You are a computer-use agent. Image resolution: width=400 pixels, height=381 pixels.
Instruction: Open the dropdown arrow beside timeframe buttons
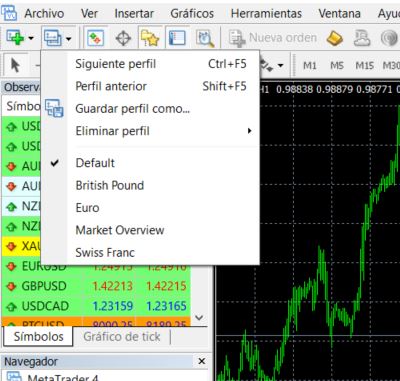[x=281, y=65]
